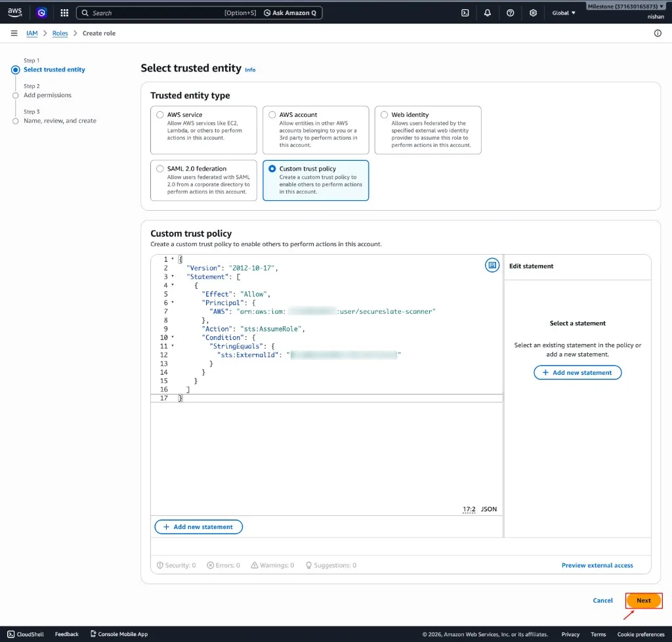Select Step 2 Add permissions
Image resolution: width=672 pixels, height=642 pixels.
pyautogui.click(x=47, y=95)
